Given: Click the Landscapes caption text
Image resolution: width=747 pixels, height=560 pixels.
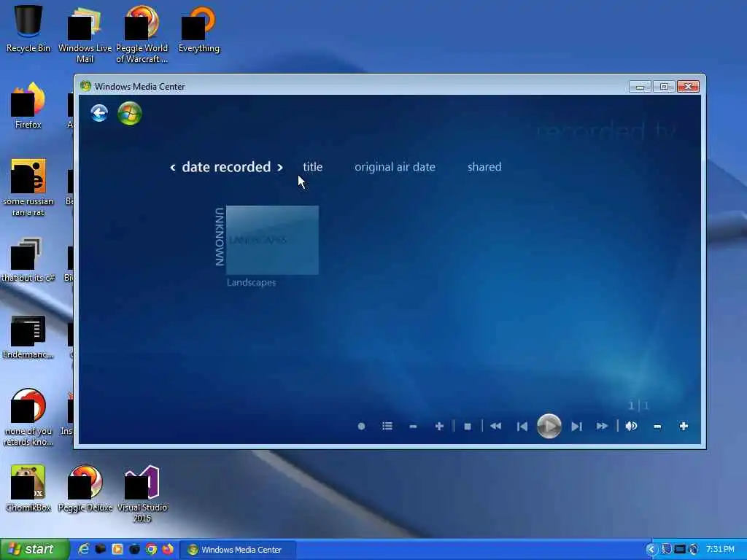Looking at the screenshot, I should coord(252,282).
